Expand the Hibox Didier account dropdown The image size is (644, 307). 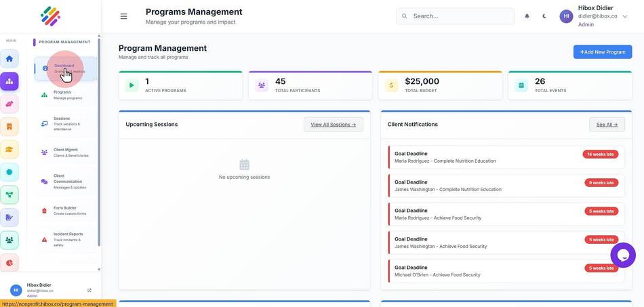coord(625,16)
